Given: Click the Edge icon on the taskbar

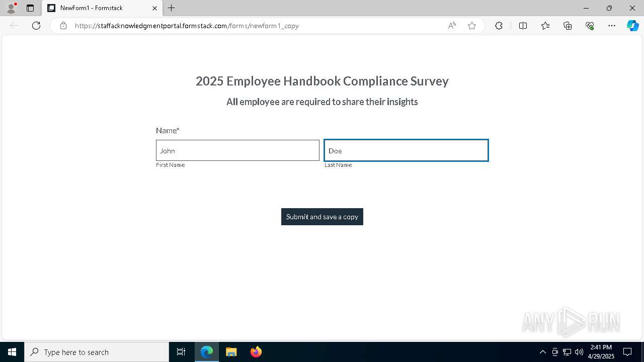Looking at the screenshot, I should click(207, 352).
